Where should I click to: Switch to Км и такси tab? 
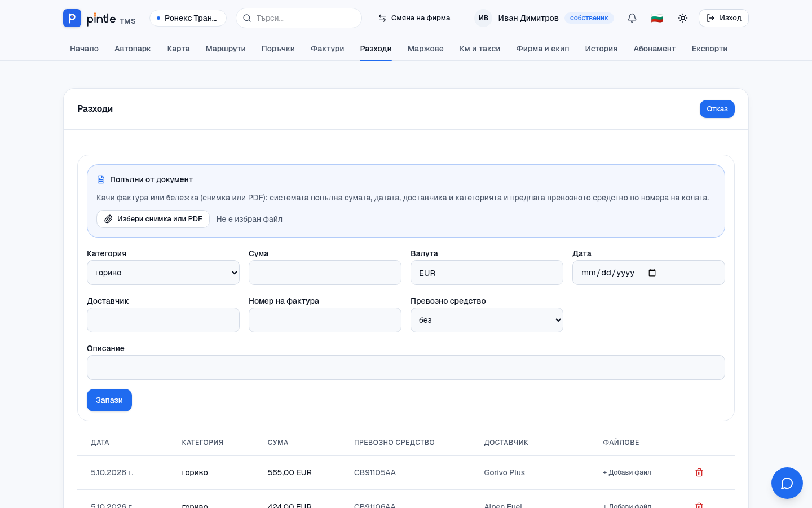[x=480, y=49]
